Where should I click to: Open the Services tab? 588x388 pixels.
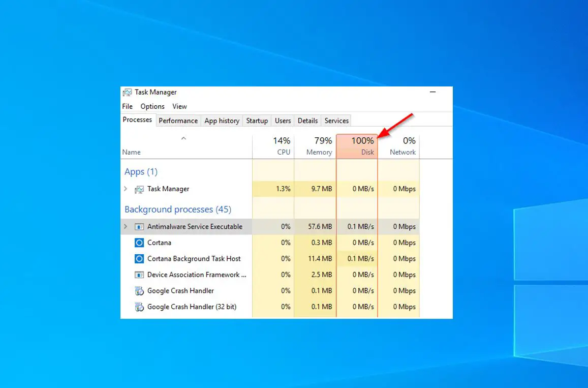pyautogui.click(x=336, y=121)
